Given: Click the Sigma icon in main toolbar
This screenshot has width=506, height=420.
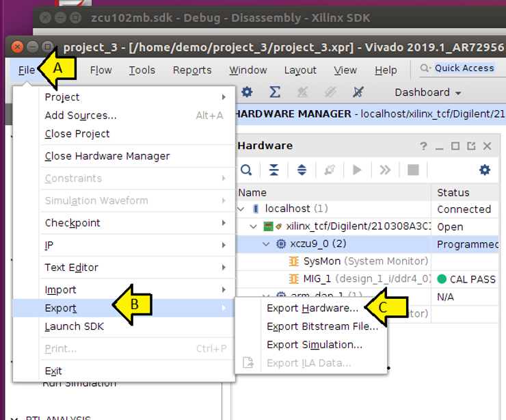Looking at the screenshot, I should tap(275, 92).
